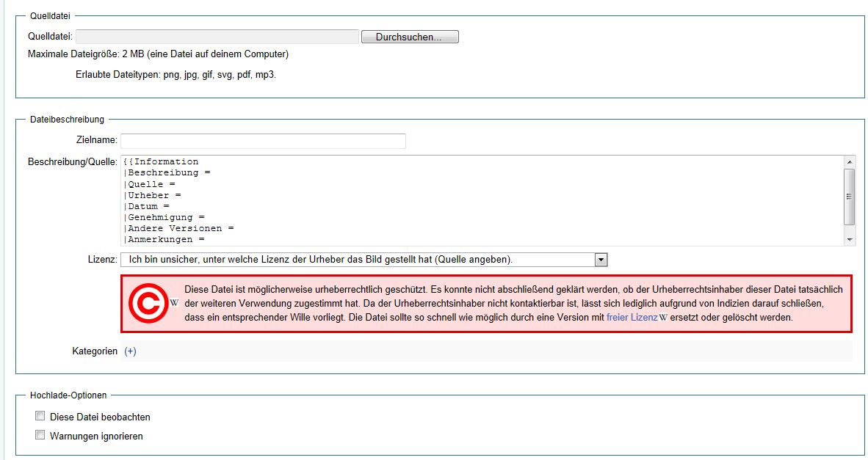This screenshot has height=460, width=868.
Task: Click the '|Andere Versionen =' template line
Action: coord(178,228)
